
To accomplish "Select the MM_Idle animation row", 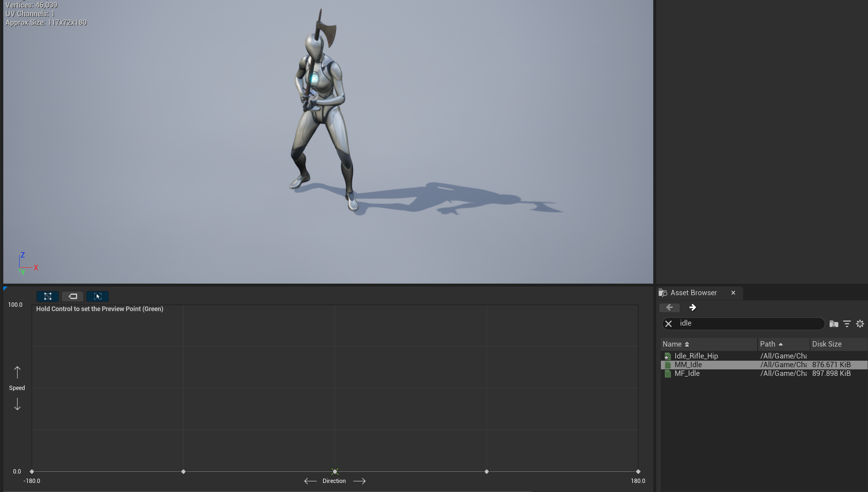I will [688, 365].
